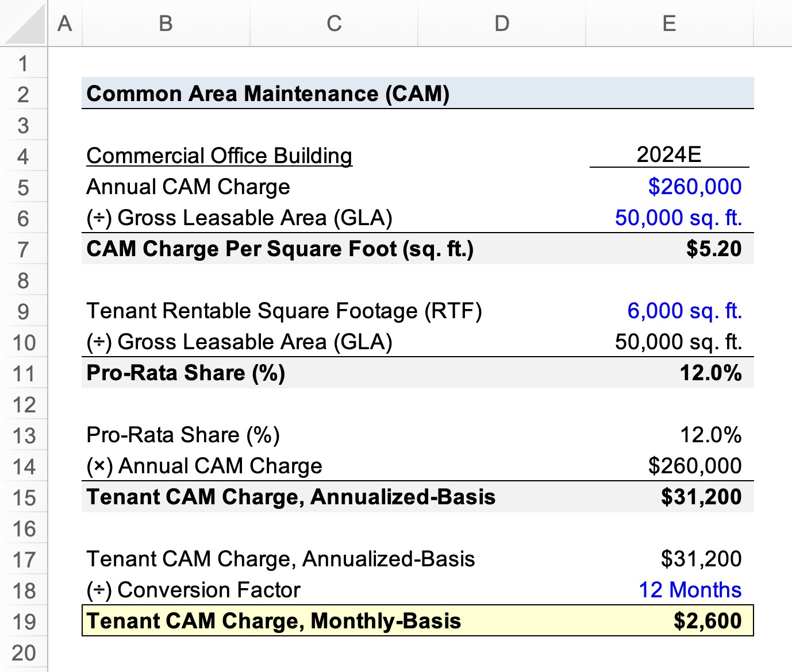This screenshot has height=672, width=792.
Task: Click the (÷) Conversion Factor label
Action: pos(193,590)
